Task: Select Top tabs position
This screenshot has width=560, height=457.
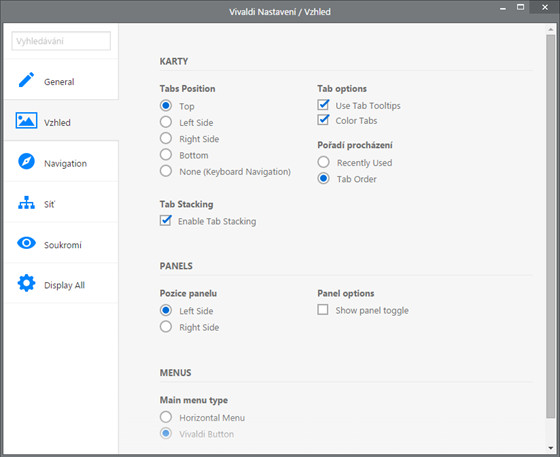Action: (166, 106)
